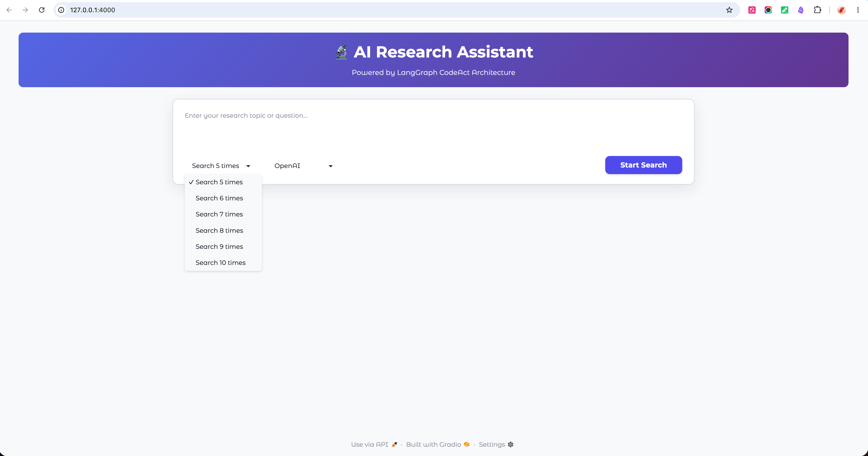Select the checked Search 5 times option
The height and width of the screenshot is (456, 868).
(223, 182)
